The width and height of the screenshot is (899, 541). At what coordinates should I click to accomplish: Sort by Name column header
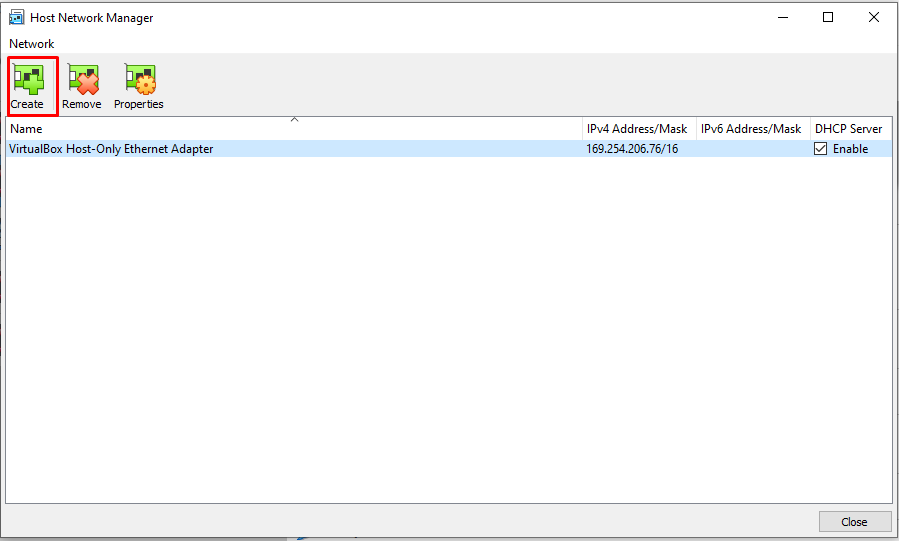[294, 129]
